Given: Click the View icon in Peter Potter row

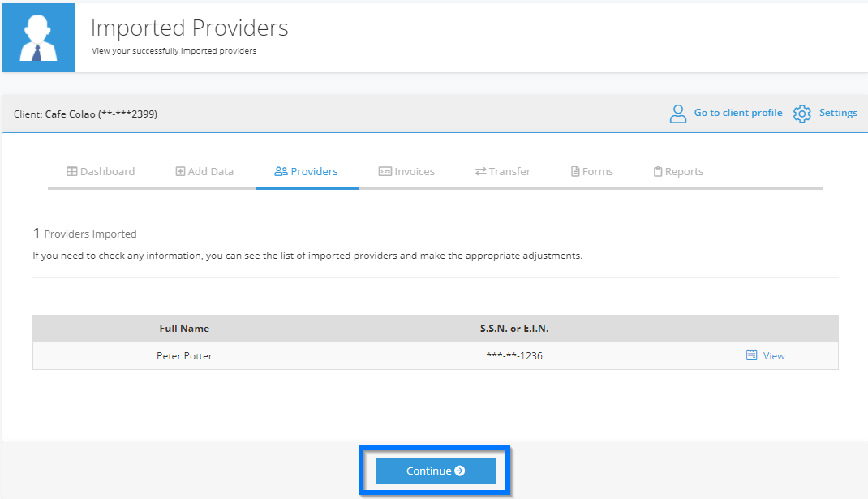Looking at the screenshot, I should tap(751, 355).
